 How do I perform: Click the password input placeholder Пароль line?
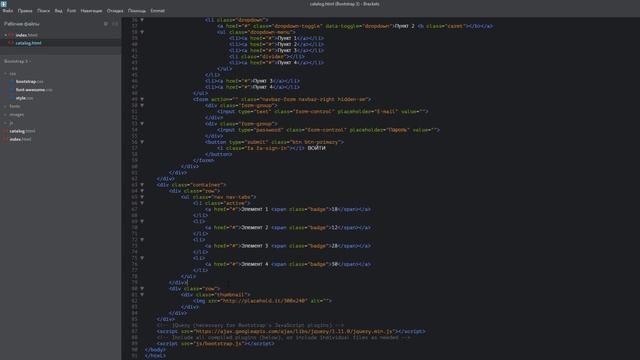click(x=329, y=130)
